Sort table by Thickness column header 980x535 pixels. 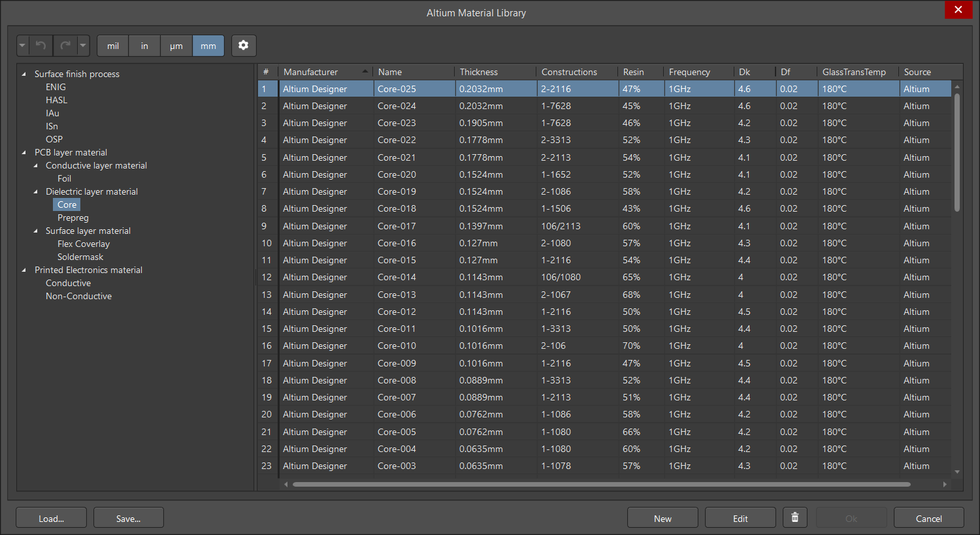(x=478, y=72)
